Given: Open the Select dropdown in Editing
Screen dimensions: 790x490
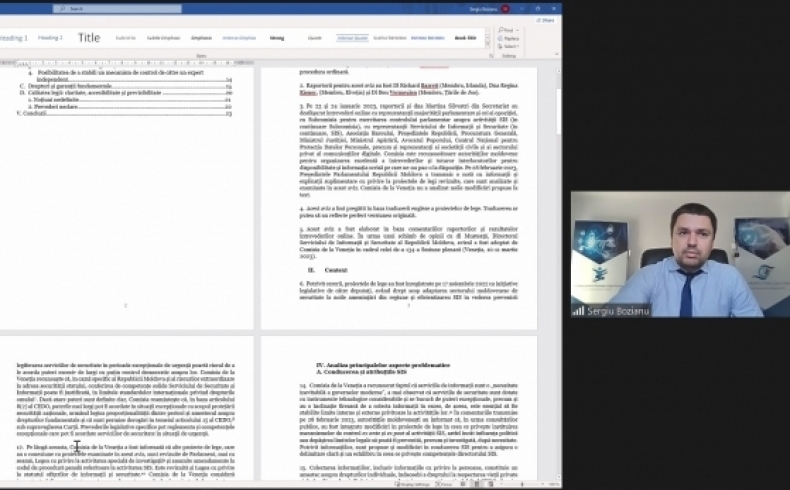Looking at the screenshot, I should point(509,46).
